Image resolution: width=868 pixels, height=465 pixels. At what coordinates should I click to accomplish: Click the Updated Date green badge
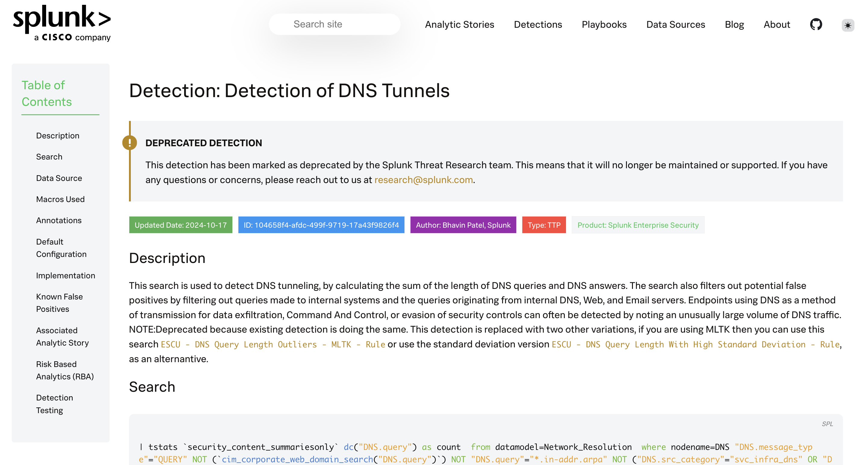(181, 225)
